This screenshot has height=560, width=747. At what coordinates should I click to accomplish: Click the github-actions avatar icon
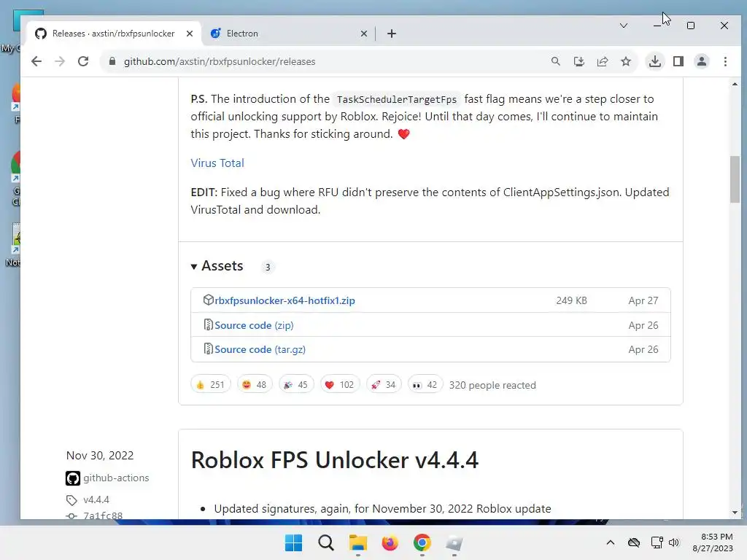tap(73, 478)
